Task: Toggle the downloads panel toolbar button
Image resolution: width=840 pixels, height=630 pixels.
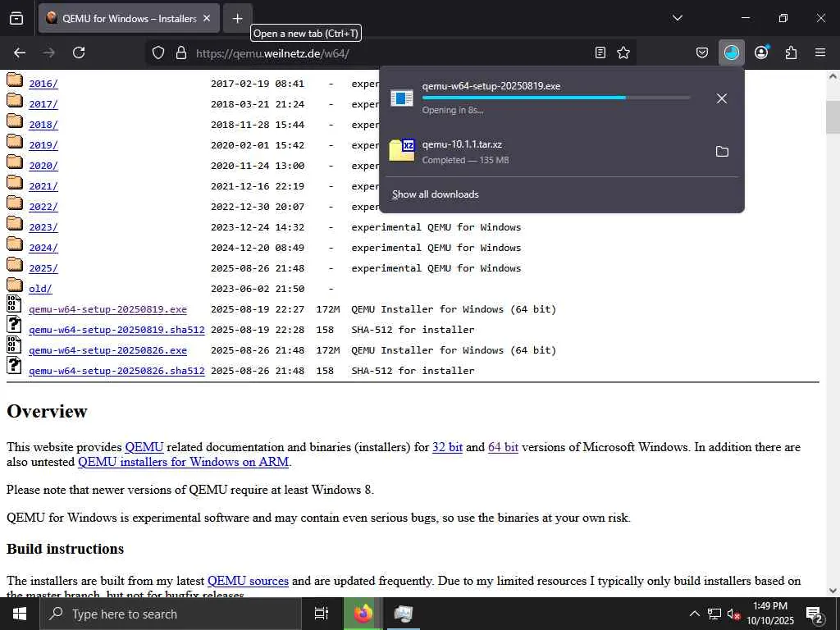Action: click(x=731, y=52)
